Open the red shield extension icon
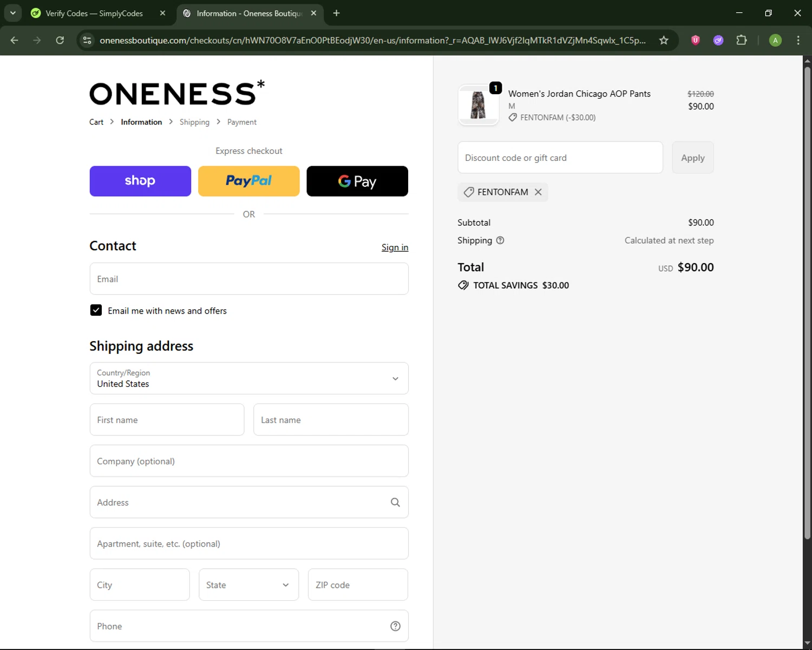Screen dimensions: 812x650 click(696, 40)
